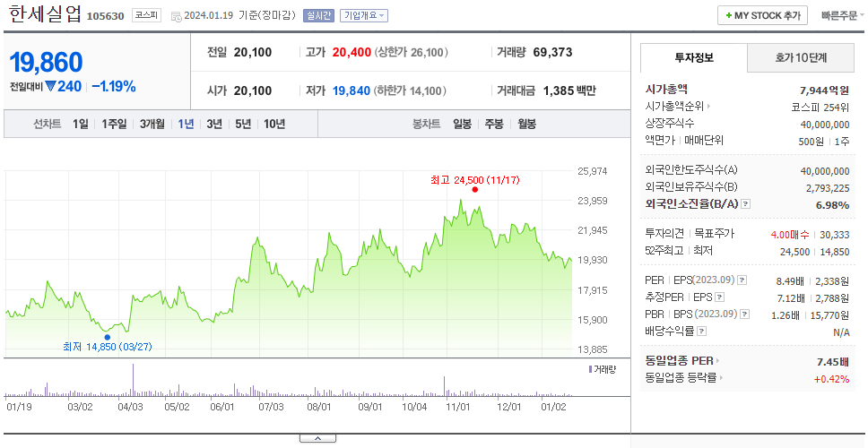868x448 pixels.
Task: Switch to the 투자정보 tab
Action: point(694,57)
